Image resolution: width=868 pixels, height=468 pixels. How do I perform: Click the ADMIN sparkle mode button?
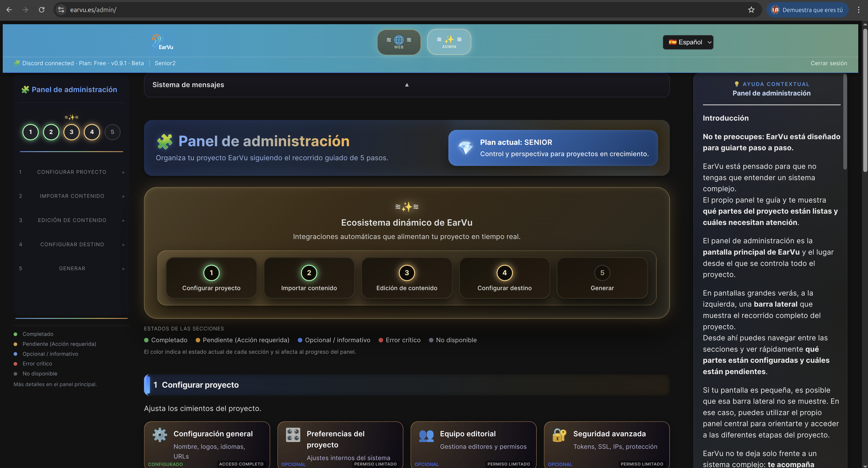click(x=449, y=42)
